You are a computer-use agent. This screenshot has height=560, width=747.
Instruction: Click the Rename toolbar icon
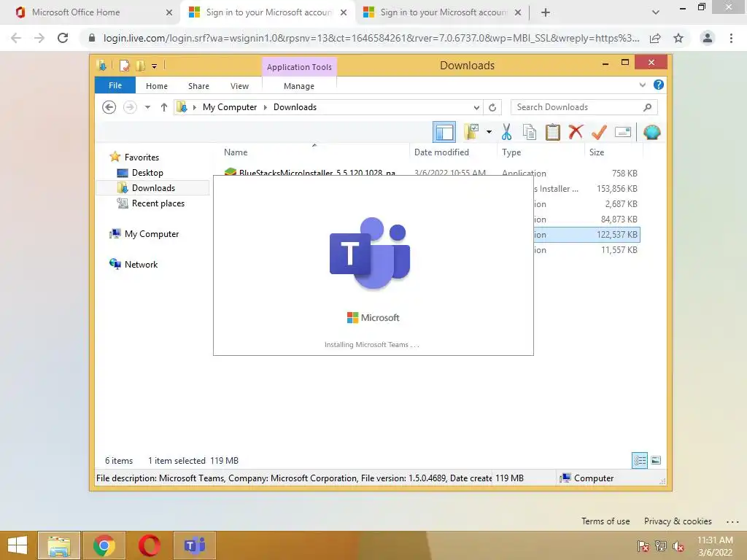(x=623, y=132)
